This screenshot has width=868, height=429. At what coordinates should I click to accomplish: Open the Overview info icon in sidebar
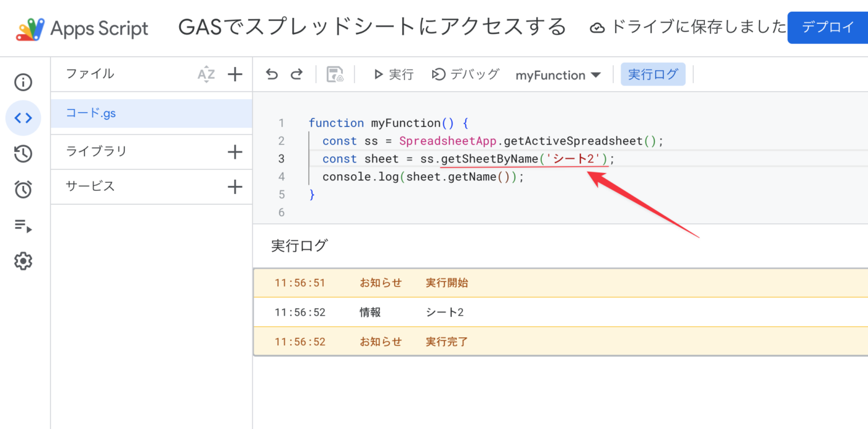(23, 82)
